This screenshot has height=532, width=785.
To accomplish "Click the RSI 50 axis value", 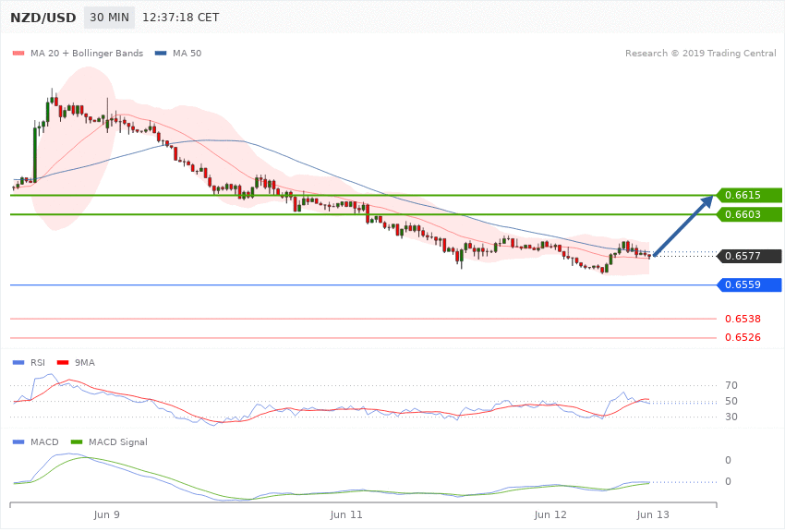I will [x=731, y=401].
